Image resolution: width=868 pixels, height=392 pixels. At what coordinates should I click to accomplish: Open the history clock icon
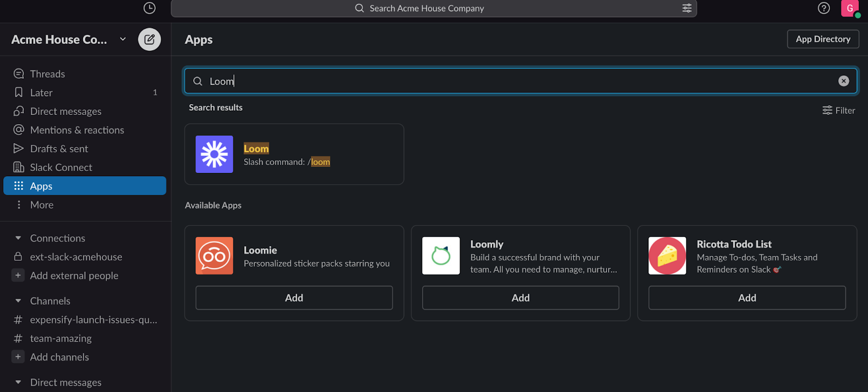tap(149, 8)
